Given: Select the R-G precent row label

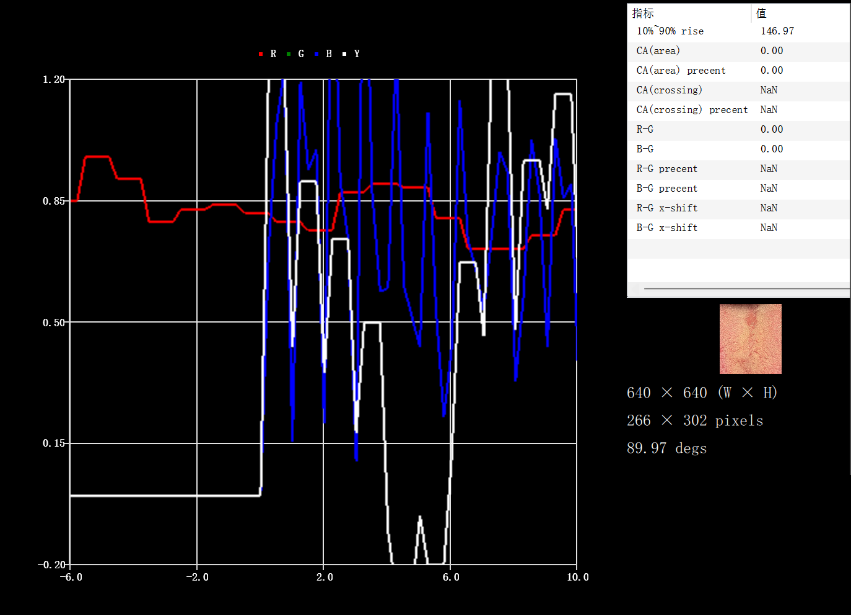Looking at the screenshot, I should (x=666, y=169).
